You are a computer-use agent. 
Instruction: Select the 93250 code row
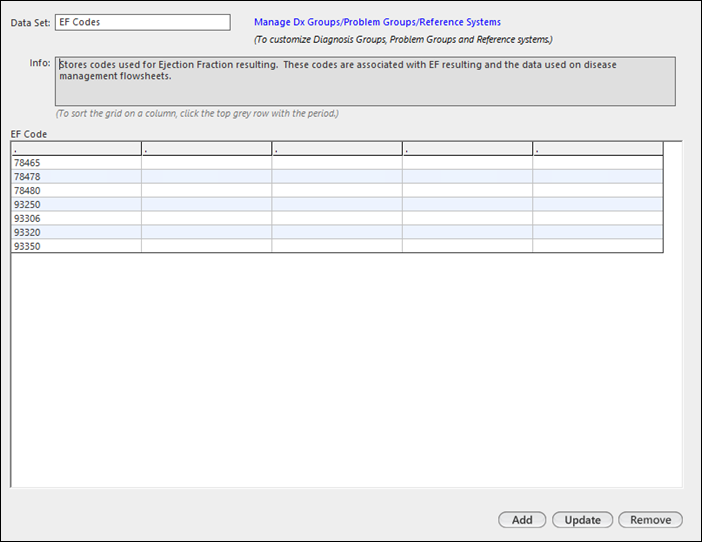(x=337, y=205)
